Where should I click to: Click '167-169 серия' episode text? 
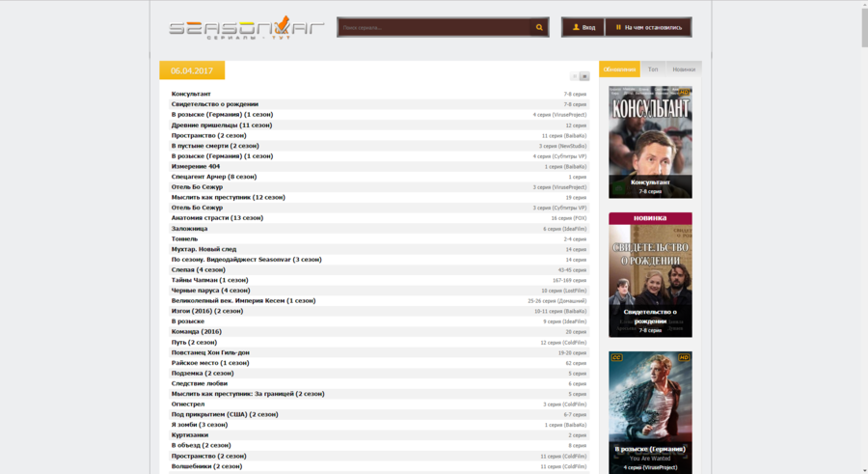pyautogui.click(x=569, y=281)
